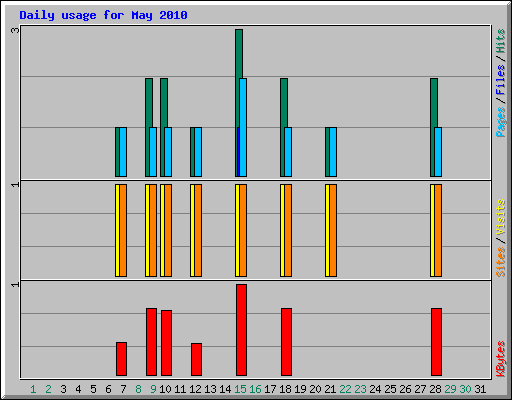Click the yellow Visits bar for day 12
The image size is (512, 400).
pos(192,230)
